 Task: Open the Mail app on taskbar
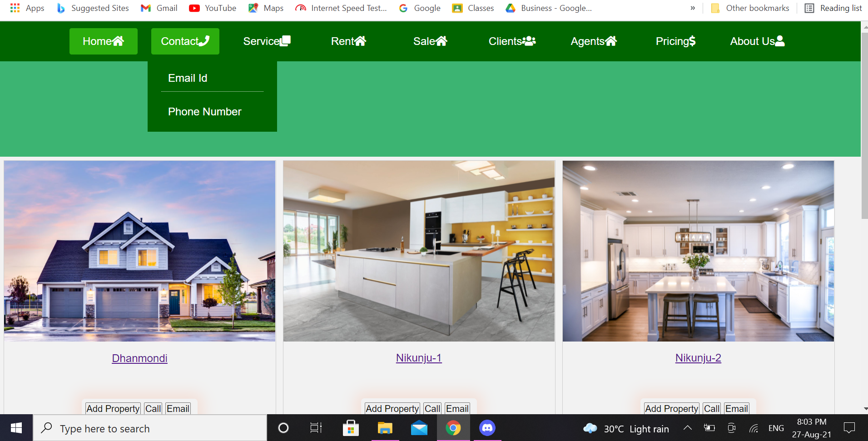[419, 428]
